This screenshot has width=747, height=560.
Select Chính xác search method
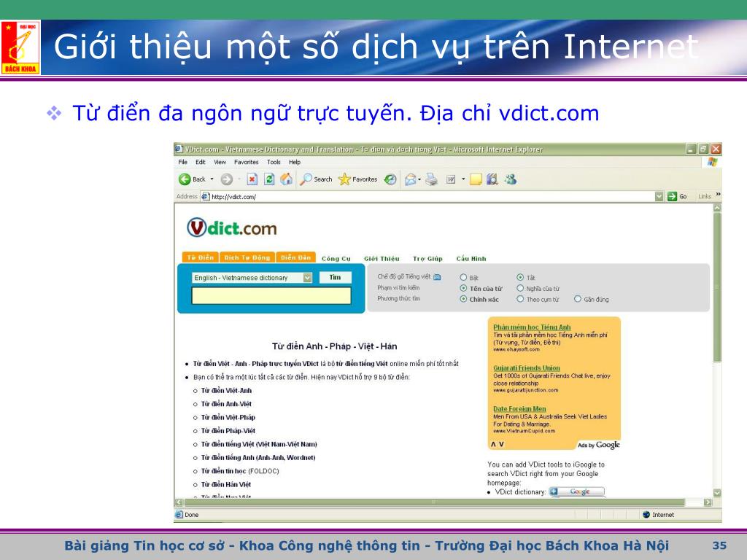[463, 299]
